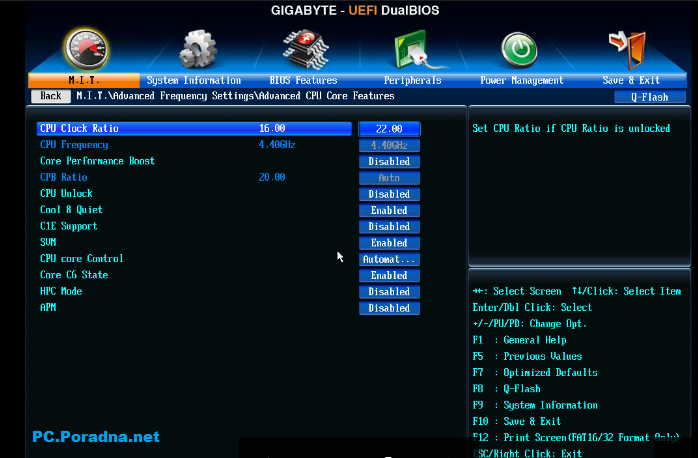Toggle HPC Mode Disabled setting
This screenshot has width=698, height=458.
click(390, 292)
